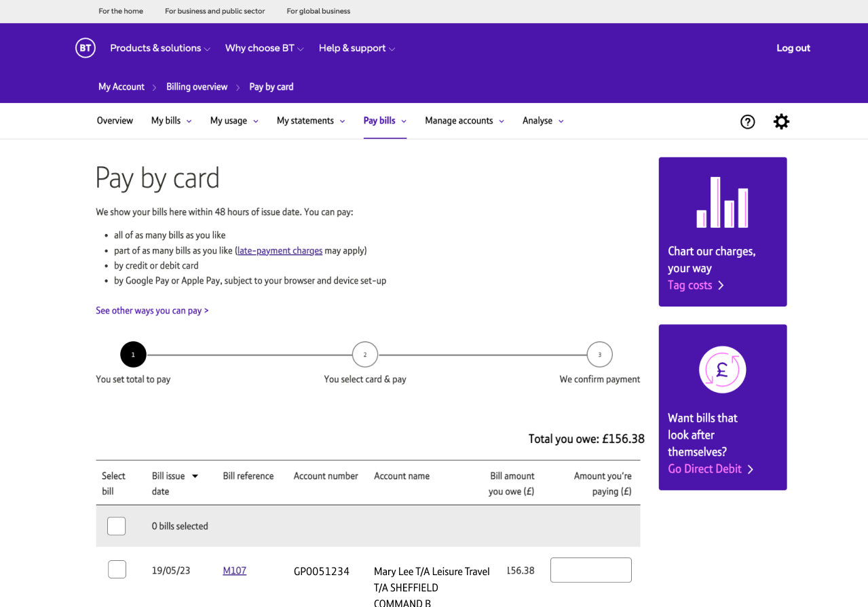This screenshot has height=607, width=868.
Task: Select For global business
Action: coord(318,12)
